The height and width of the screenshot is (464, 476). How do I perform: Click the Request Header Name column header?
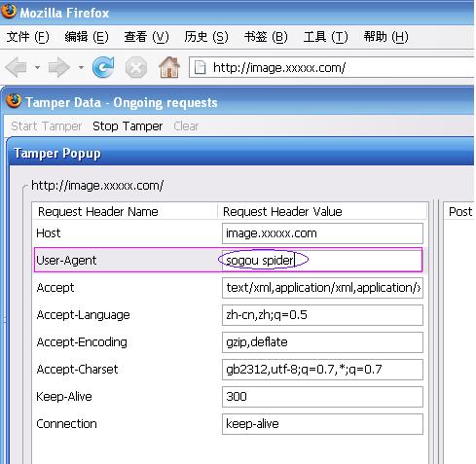[125, 211]
